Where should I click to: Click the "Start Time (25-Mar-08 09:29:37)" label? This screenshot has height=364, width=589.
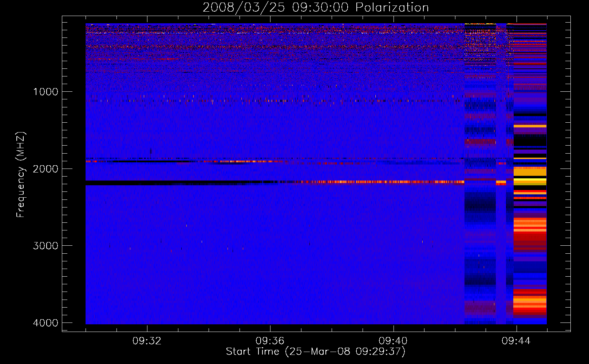(x=316, y=352)
